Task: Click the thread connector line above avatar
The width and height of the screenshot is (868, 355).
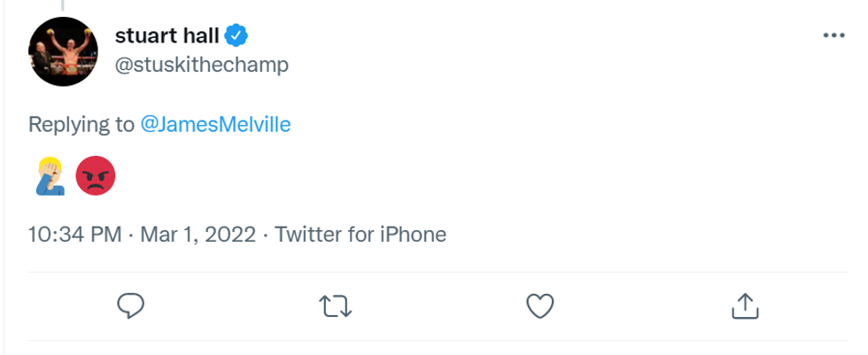Action: tap(62, 4)
